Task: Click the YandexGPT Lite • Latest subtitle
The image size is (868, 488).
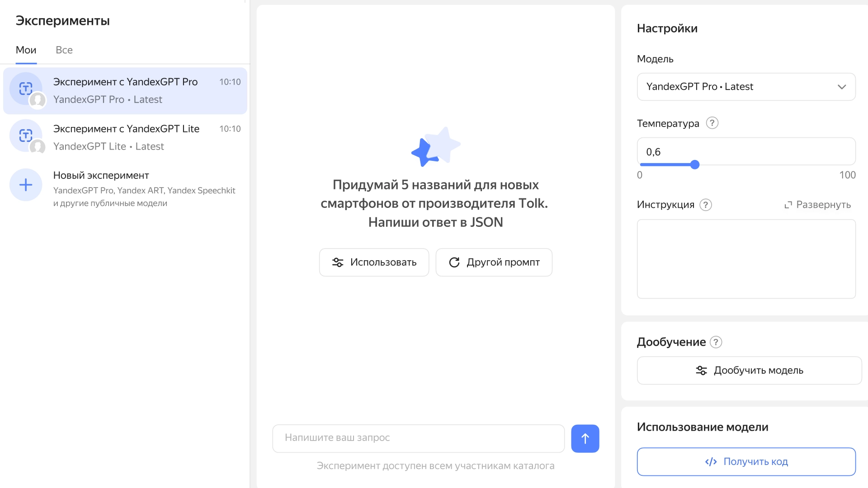Action: pos(108,146)
